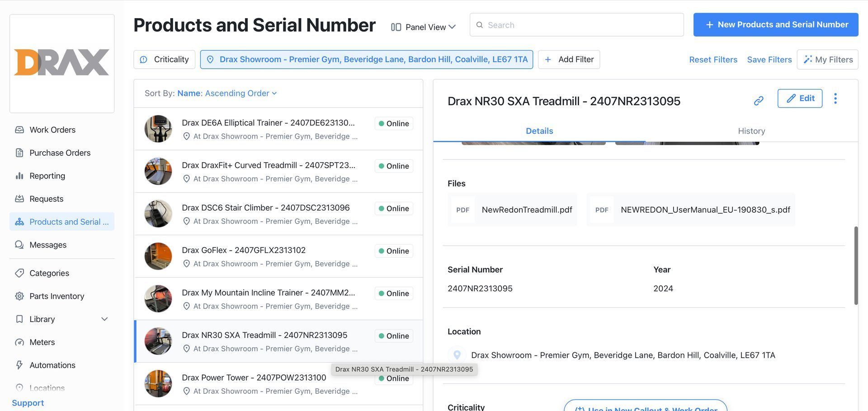The width and height of the screenshot is (868, 411).
Task: Open NewRedonTreadmill.pdf file
Action: (512, 210)
